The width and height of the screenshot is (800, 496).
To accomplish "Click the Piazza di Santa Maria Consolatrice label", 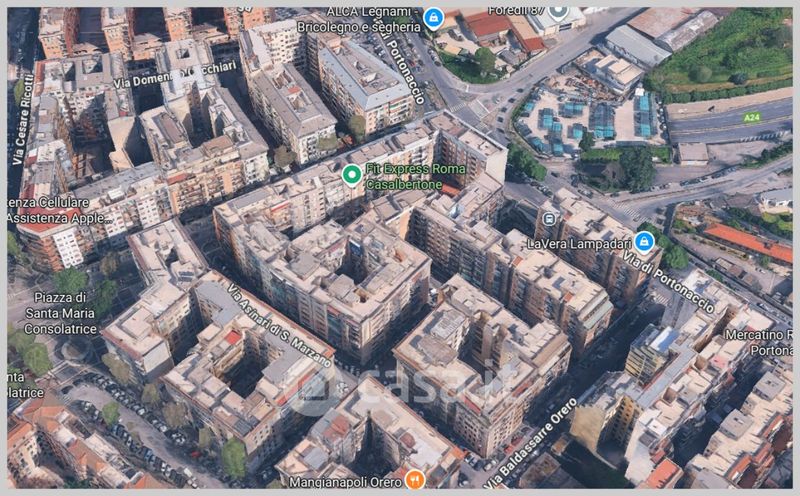I will click(60, 313).
